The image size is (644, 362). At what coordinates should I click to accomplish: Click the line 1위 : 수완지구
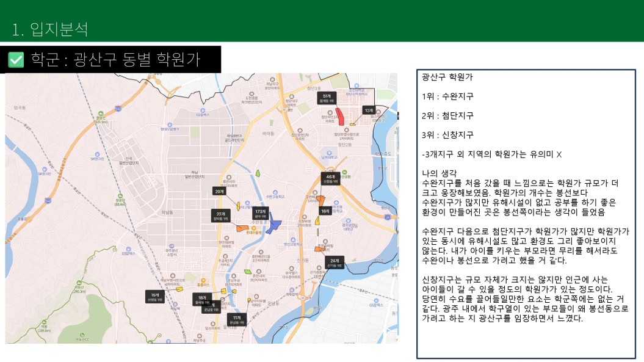click(447, 96)
